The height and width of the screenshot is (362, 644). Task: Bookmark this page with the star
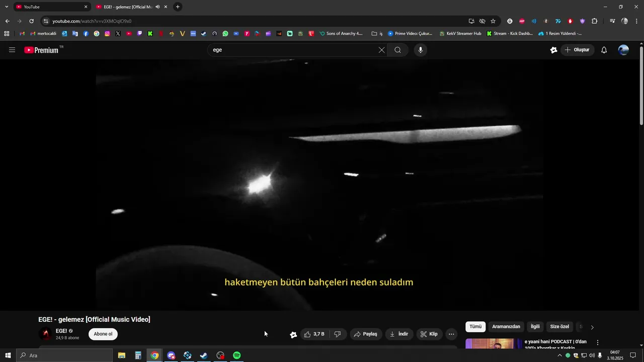493,21
